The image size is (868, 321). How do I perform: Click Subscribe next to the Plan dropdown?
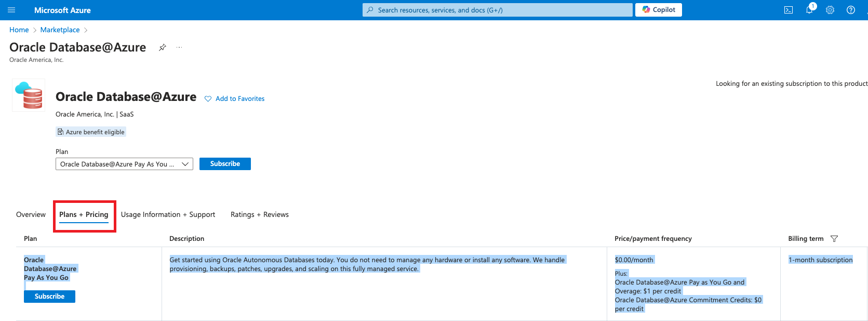[x=225, y=164]
